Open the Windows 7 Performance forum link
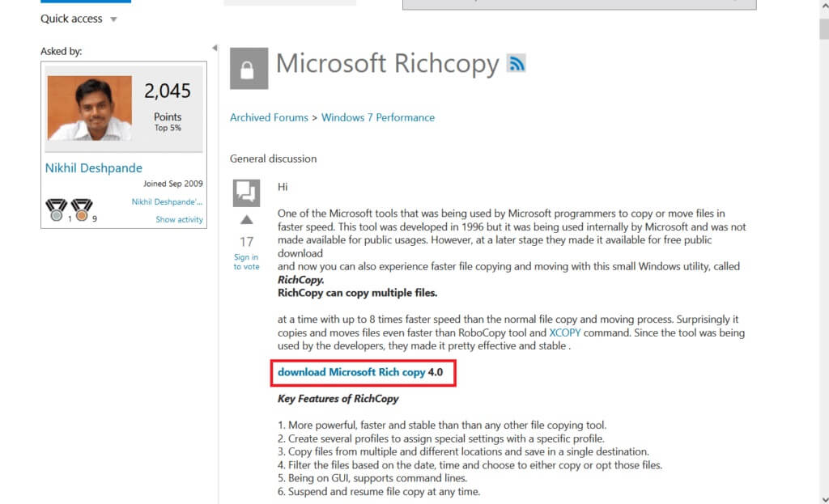The height and width of the screenshot is (504, 829). click(x=378, y=117)
